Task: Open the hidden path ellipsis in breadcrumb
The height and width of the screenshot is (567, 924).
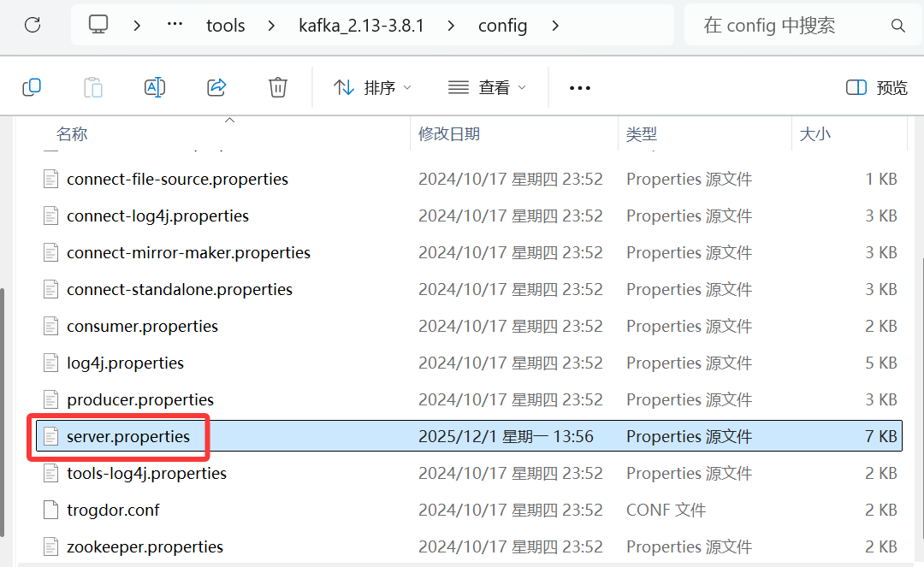Action: 175,25
